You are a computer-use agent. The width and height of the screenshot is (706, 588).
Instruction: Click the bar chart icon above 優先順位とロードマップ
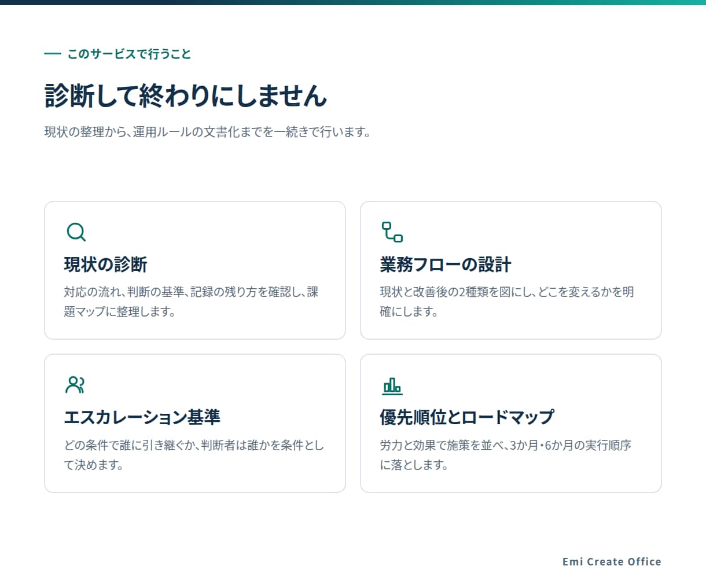point(392,385)
